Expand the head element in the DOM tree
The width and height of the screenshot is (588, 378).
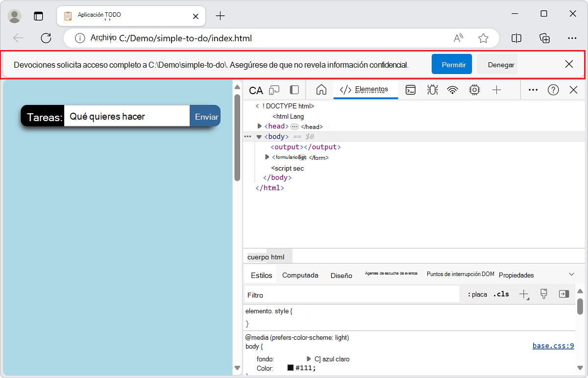(x=260, y=126)
